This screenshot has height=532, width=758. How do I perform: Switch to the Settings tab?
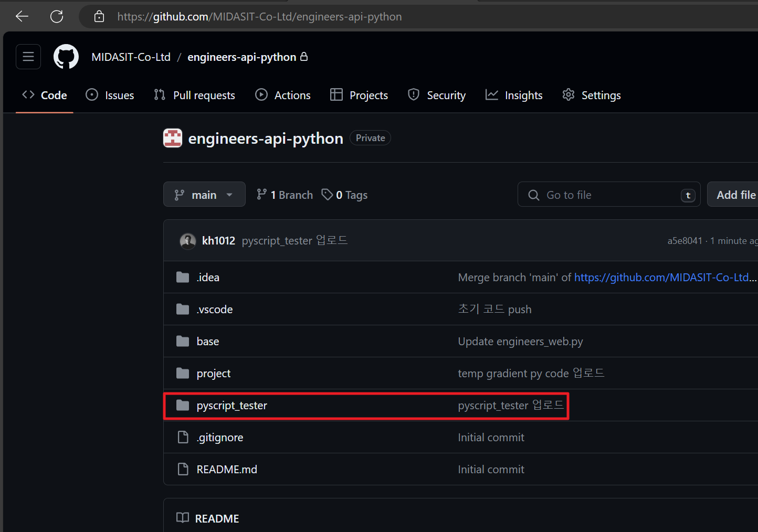(x=592, y=95)
